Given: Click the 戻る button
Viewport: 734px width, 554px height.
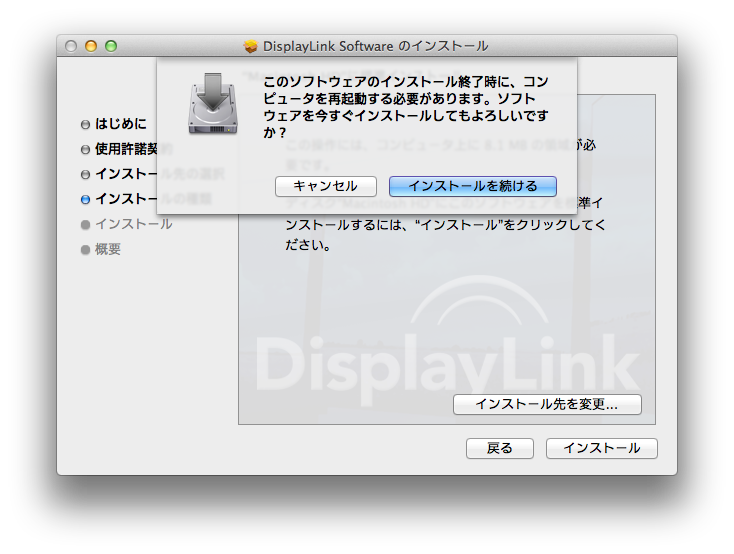Looking at the screenshot, I should click(x=499, y=448).
